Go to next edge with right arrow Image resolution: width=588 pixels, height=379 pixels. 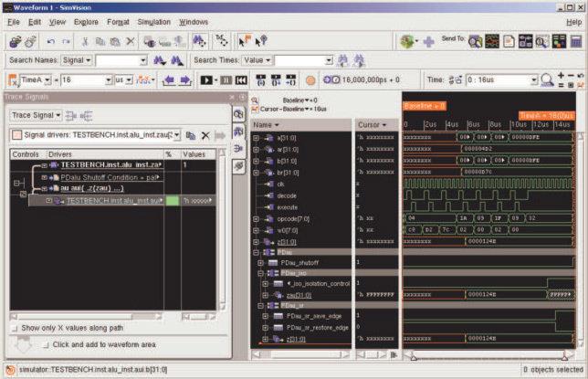coord(184,80)
